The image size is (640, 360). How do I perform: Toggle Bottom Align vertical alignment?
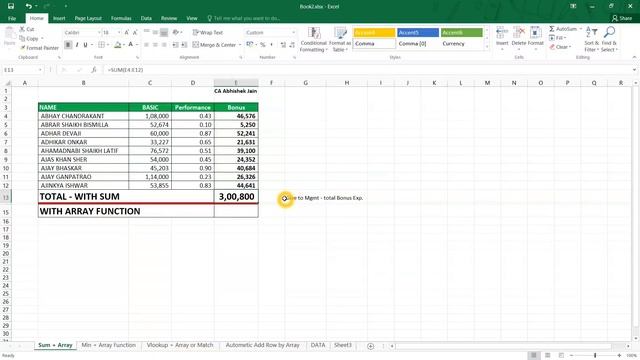164,32
